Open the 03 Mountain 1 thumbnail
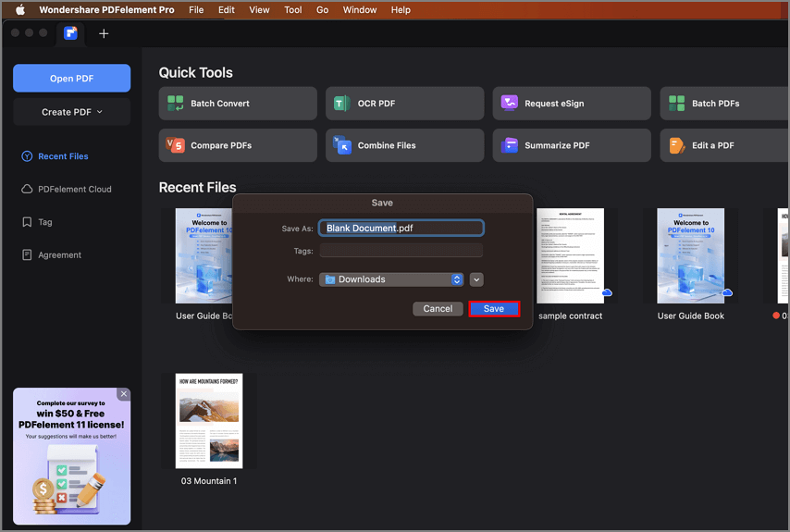Viewport: 790px width, 532px height. pyautogui.click(x=208, y=421)
